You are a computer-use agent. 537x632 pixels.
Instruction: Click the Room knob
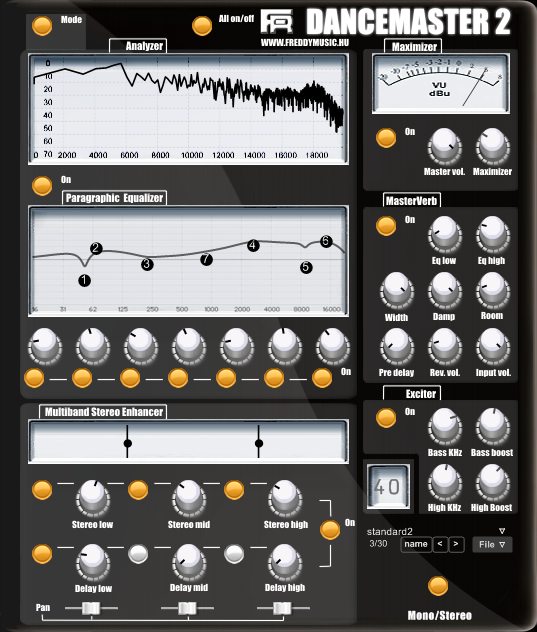pyautogui.click(x=492, y=291)
